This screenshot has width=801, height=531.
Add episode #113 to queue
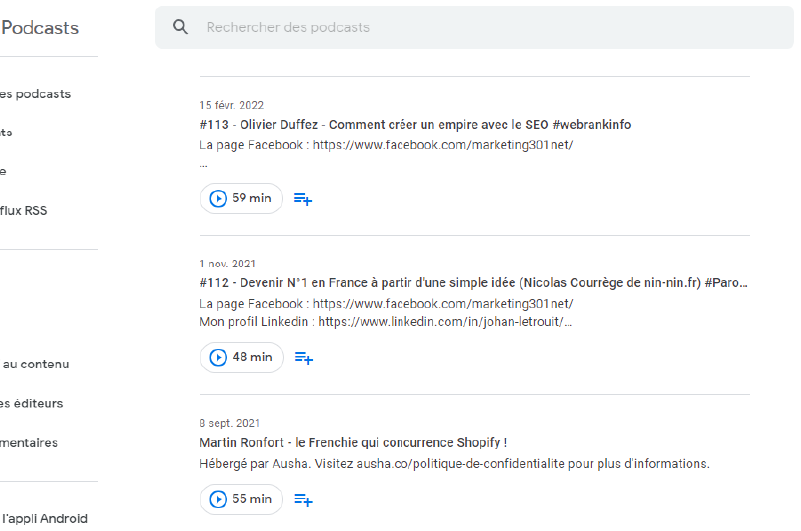(303, 199)
